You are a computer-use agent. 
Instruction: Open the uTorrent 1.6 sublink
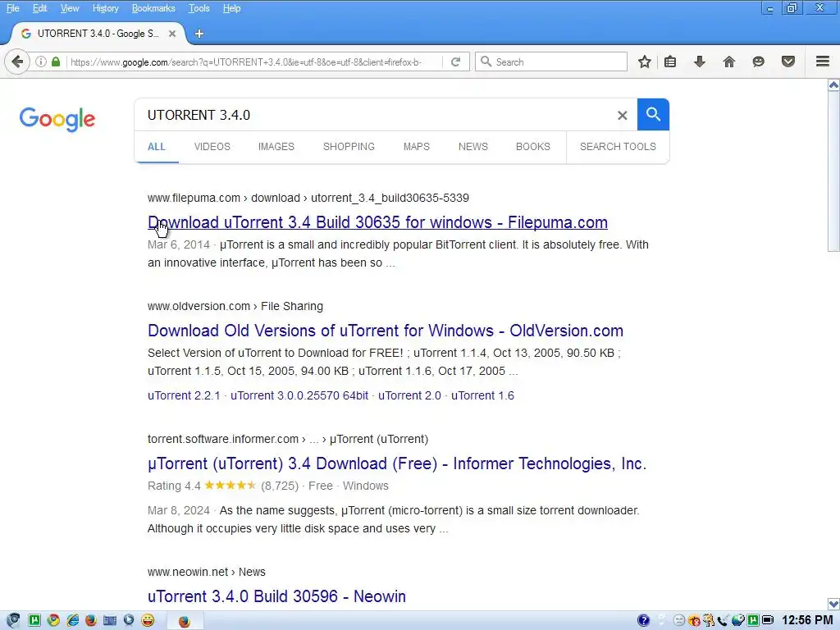coord(482,395)
